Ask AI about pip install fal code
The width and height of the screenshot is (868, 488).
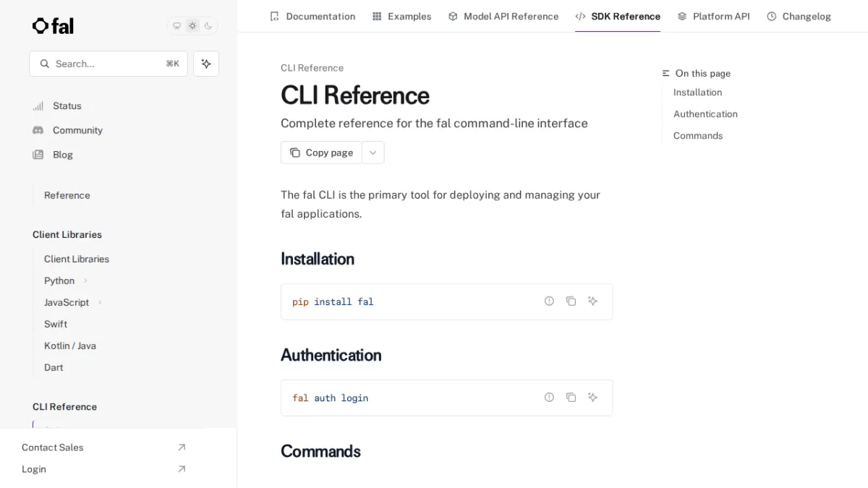[x=592, y=301]
